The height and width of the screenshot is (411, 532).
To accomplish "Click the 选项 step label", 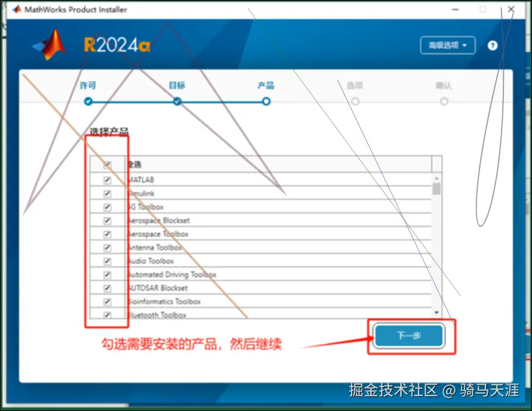I will (x=355, y=85).
